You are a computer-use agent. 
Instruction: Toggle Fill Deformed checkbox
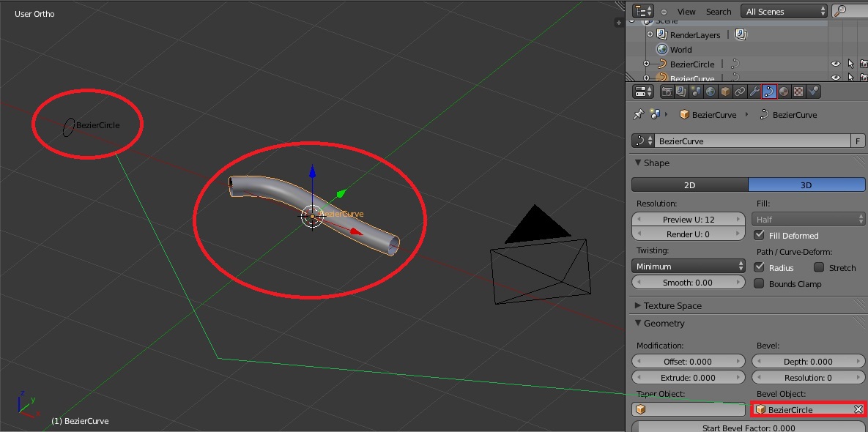pos(760,235)
